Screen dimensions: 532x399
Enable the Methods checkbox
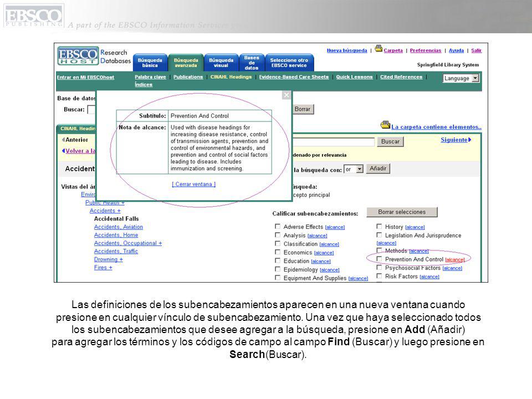pos(379,250)
